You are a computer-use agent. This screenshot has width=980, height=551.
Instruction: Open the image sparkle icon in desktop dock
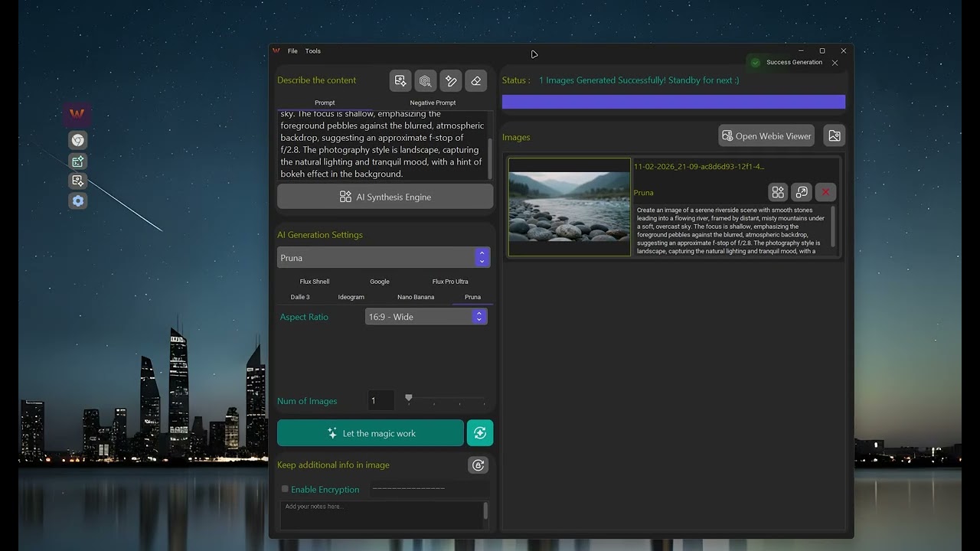click(x=77, y=181)
